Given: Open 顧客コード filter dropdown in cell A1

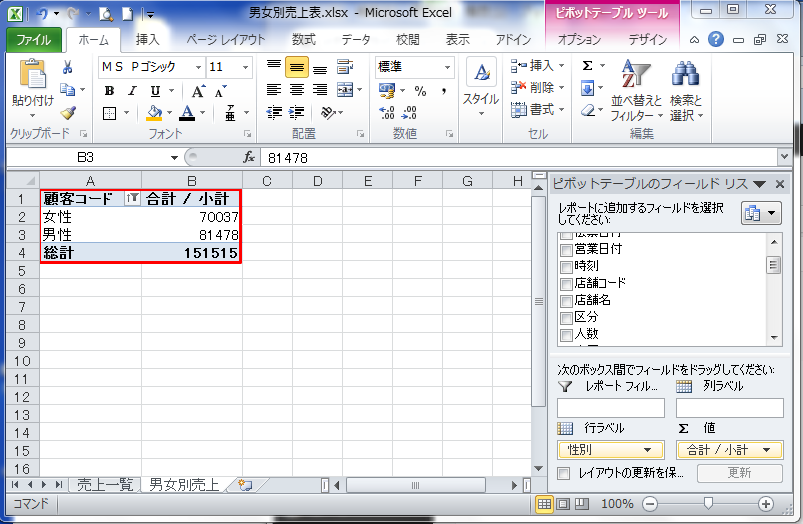Looking at the screenshot, I should pyautogui.click(x=132, y=198).
